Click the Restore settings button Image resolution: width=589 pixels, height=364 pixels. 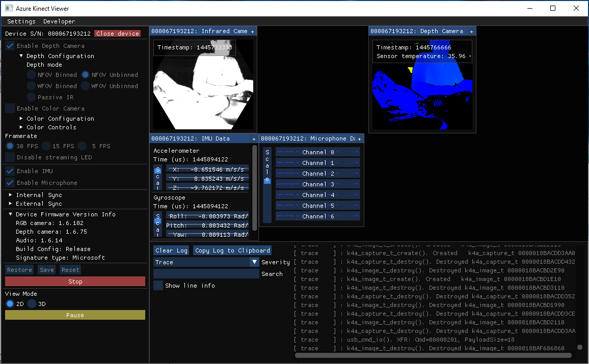click(x=19, y=270)
